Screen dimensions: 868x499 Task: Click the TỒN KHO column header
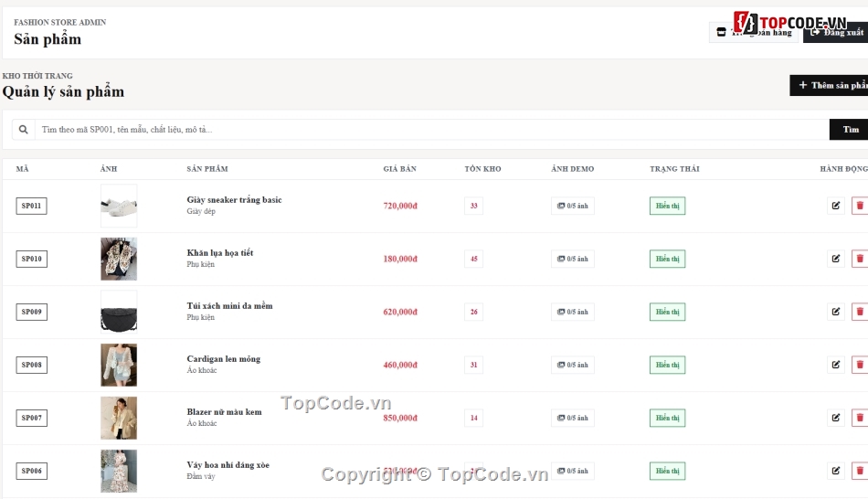[482, 169]
